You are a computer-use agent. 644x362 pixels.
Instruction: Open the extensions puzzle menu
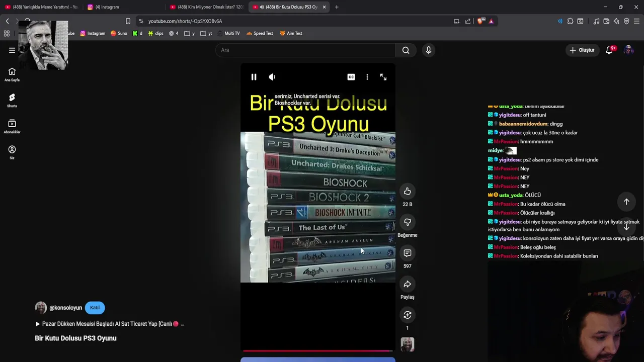pos(570,21)
